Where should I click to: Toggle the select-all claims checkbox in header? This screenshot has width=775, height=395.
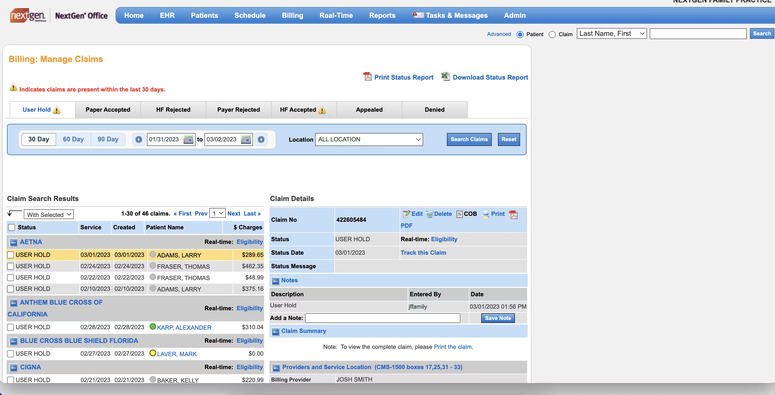(11, 227)
